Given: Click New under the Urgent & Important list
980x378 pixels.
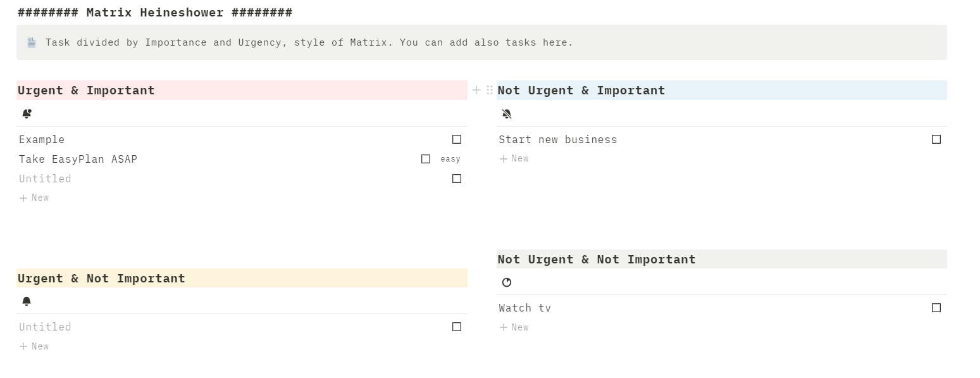Looking at the screenshot, I should click(34, 198).
